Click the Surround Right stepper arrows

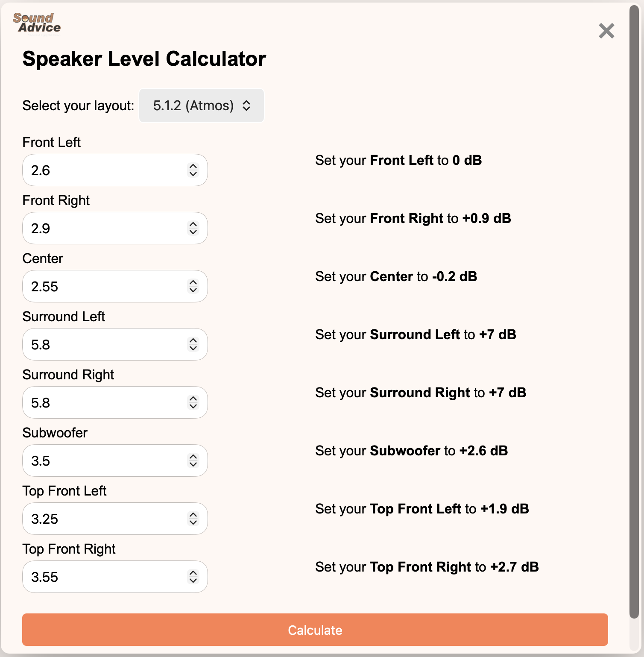point(193,402)
